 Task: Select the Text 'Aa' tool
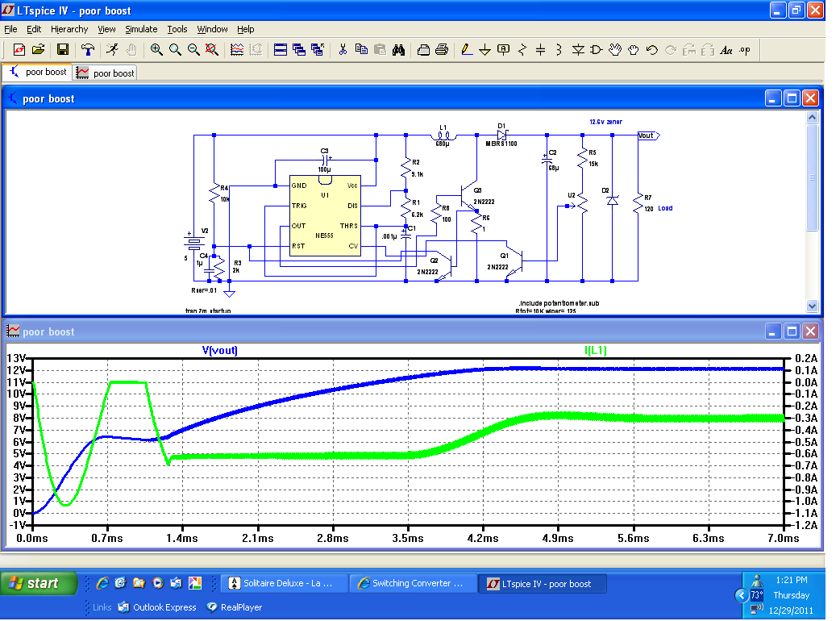pos(726,50)
